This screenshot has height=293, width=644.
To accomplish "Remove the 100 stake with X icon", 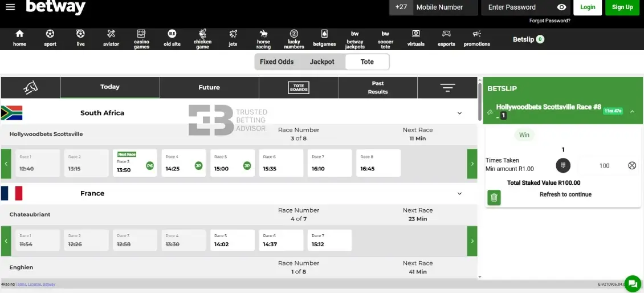I will tap(632, 166).
